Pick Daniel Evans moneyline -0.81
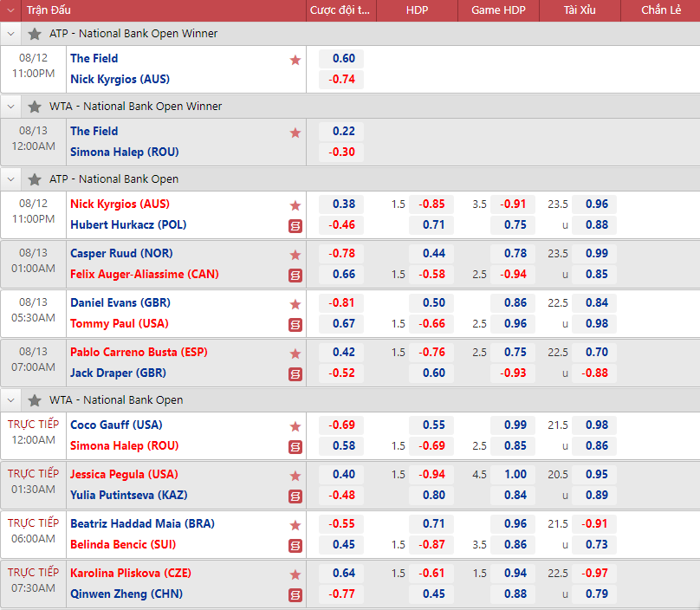700x610 pixels. click(341, 302)
